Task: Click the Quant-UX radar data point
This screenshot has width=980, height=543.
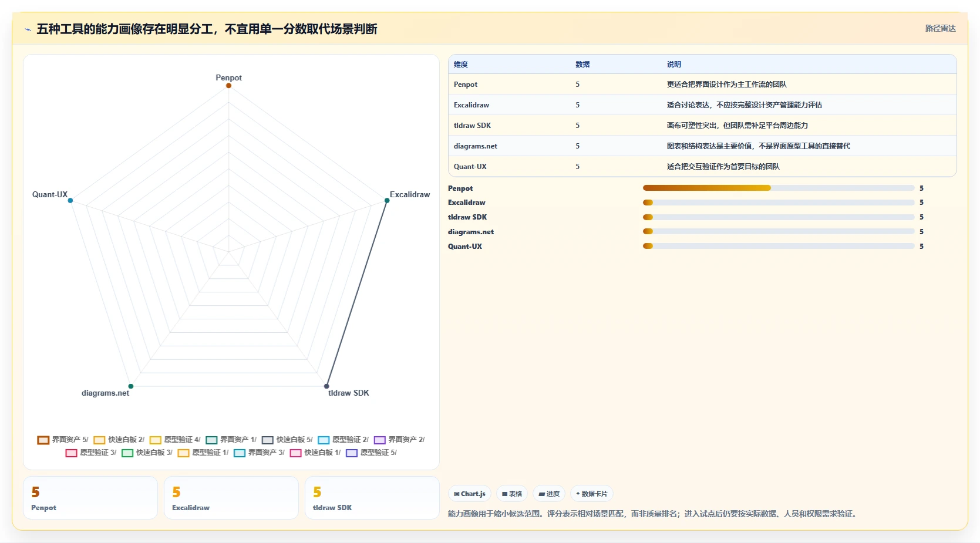Action: (70, 201)
